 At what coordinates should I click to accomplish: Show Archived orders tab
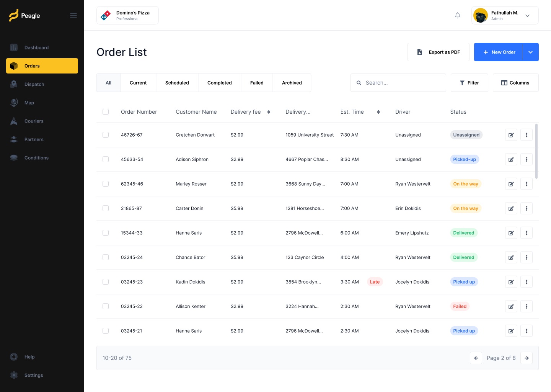tap(292, 83)
